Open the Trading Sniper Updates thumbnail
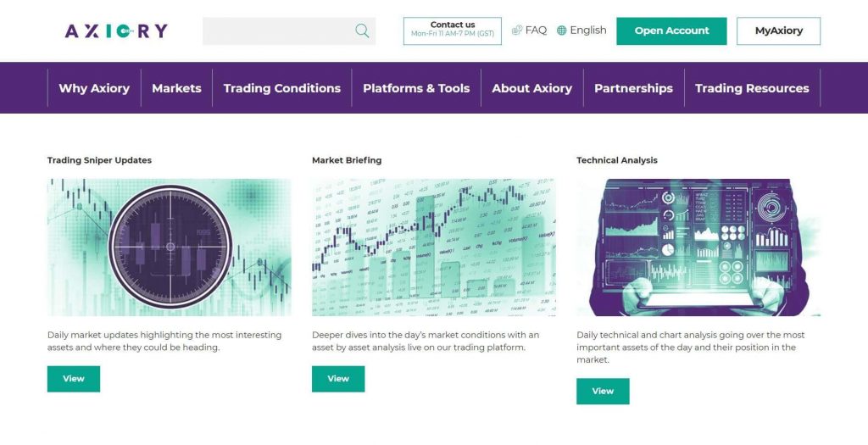Viewport: 868px width, 445px height. pyautogui.click(x=169, y=247)
